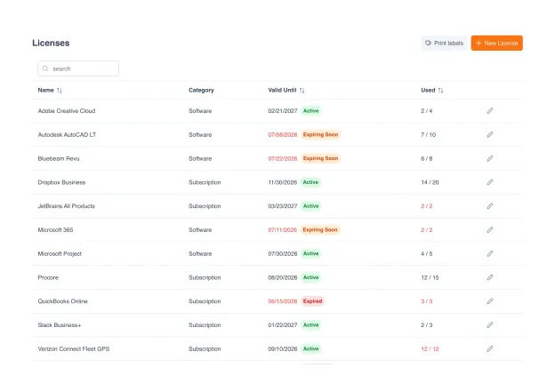This screenshot has width=555, height=392.
Task: Click QuickBooks Online name
Action: [x=62, y=301]
